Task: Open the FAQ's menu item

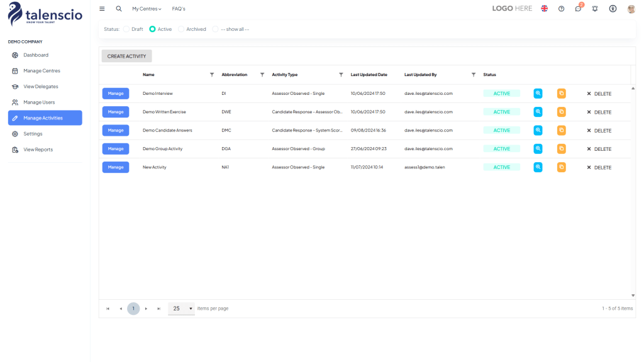Action: click(x=179, y=9)
